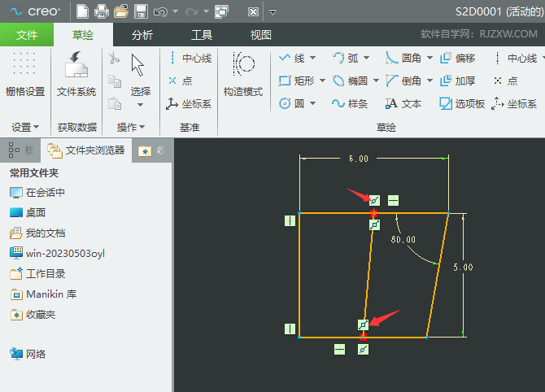Click the close window X icon in toolbar
Screen dimensions: 545x392
pos(253,12)
